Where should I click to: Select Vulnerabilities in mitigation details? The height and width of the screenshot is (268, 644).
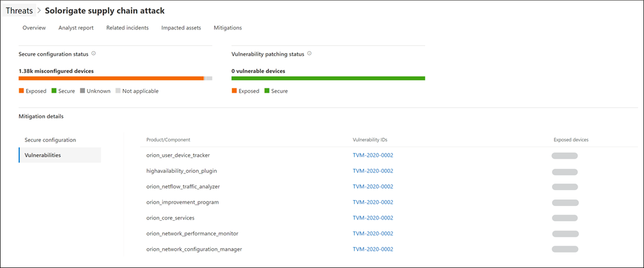43,155
